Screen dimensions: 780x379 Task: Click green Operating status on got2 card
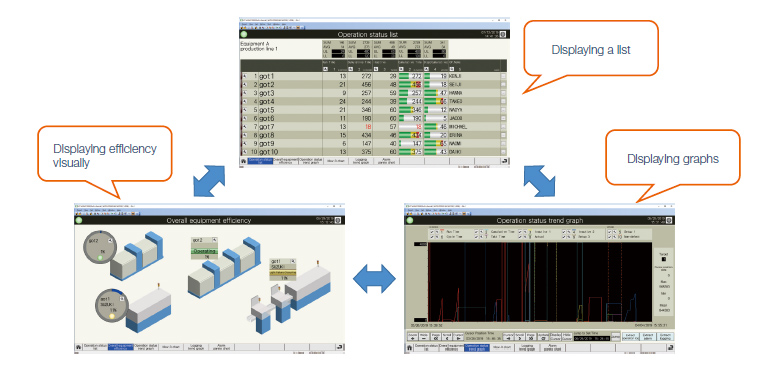204,251
